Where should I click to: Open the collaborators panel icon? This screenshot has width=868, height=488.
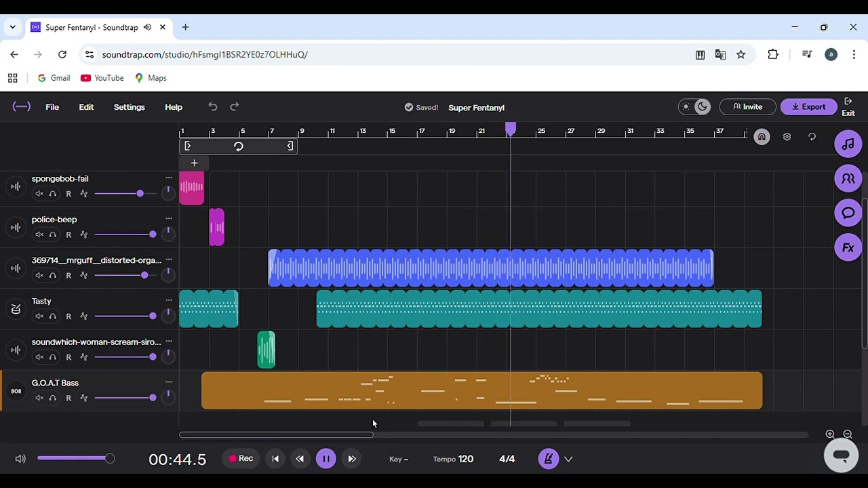point(848,179)
